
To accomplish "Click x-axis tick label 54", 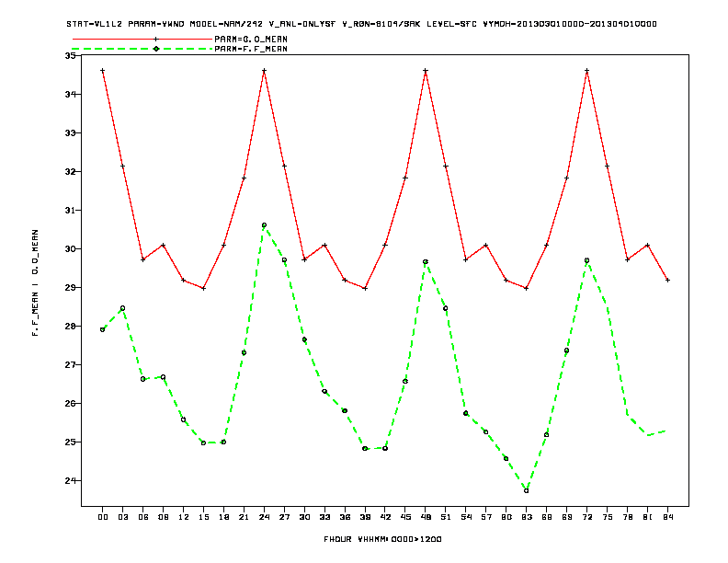I will [466, 517].
